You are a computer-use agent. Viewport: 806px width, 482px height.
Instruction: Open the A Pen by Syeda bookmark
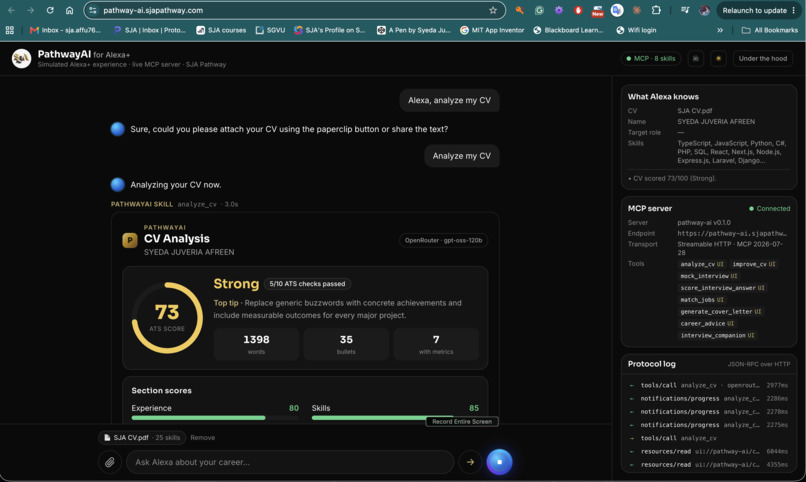tap(413, 30)
